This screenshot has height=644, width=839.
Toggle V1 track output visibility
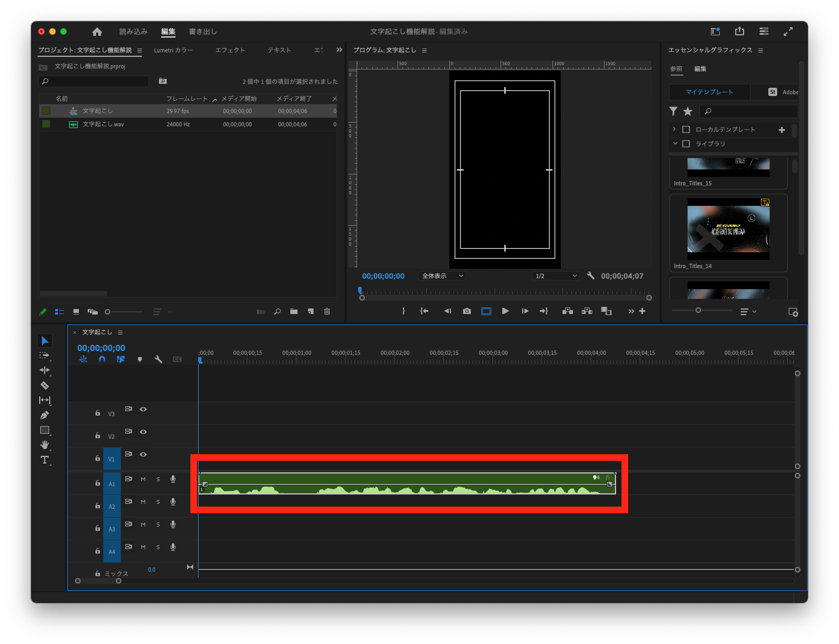tap(143, 454)
